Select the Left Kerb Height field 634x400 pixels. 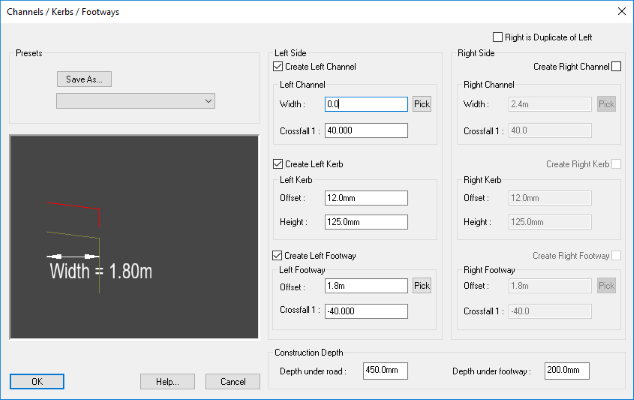tap(366, 222)
